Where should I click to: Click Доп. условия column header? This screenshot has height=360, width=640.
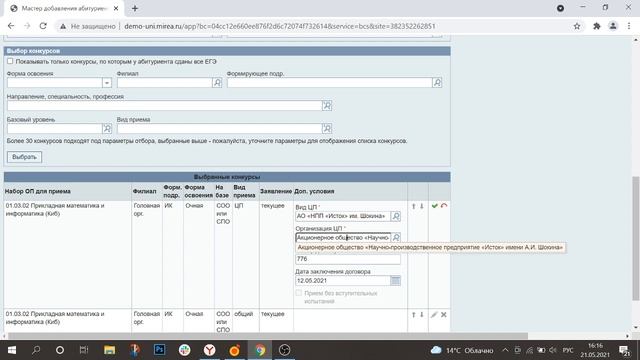(x=314, y=191)
